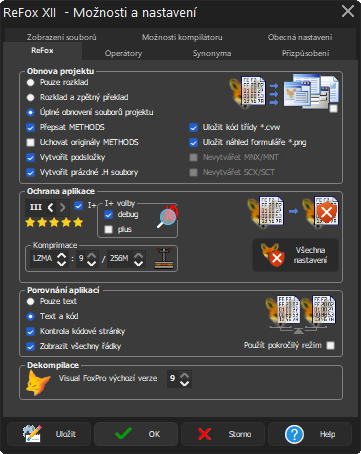The height and width of the screenshot is (454, 361).
Task: Change Visual FoxPro default version spinner
Action: (185, 379)
